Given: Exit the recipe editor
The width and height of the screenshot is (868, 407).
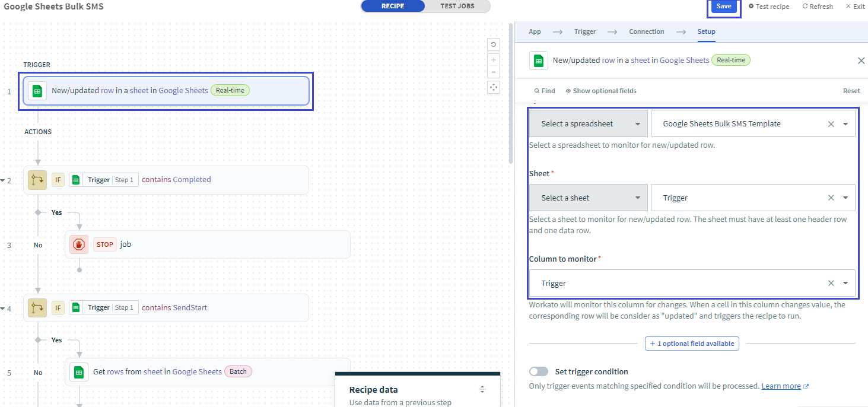Looking at the screenshot, I should coord(855,7).
